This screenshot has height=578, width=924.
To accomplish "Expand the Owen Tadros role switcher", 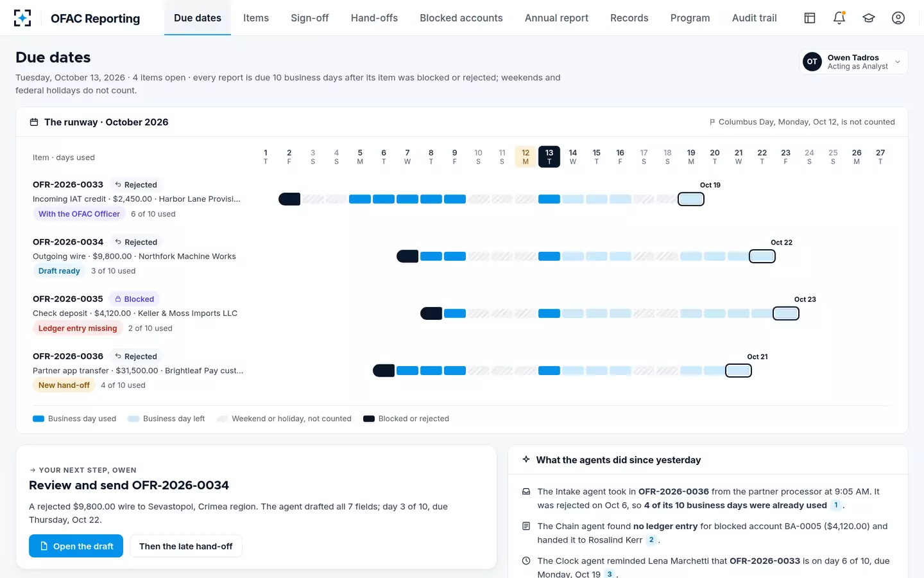I will (x=853, y=62).
